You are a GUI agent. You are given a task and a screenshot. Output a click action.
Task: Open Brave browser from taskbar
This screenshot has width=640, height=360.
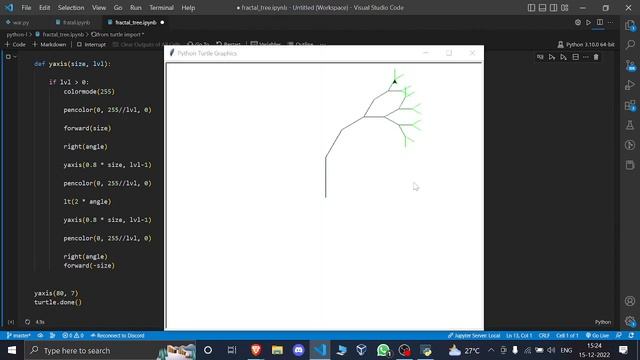(x=256, y=350)
